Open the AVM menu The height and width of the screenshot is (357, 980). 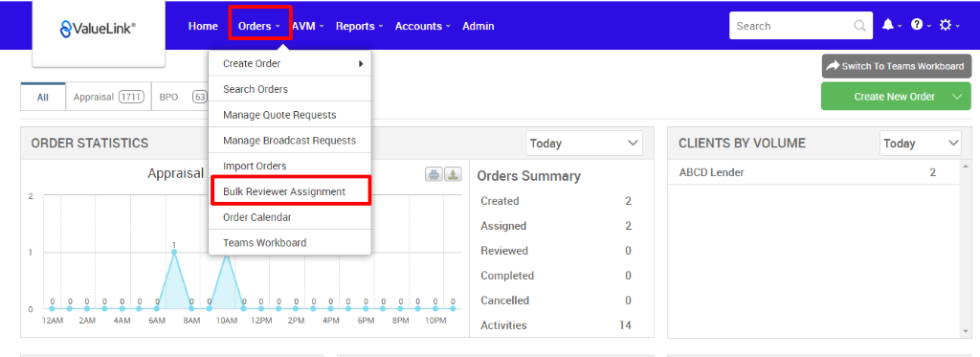coord(307,26)
